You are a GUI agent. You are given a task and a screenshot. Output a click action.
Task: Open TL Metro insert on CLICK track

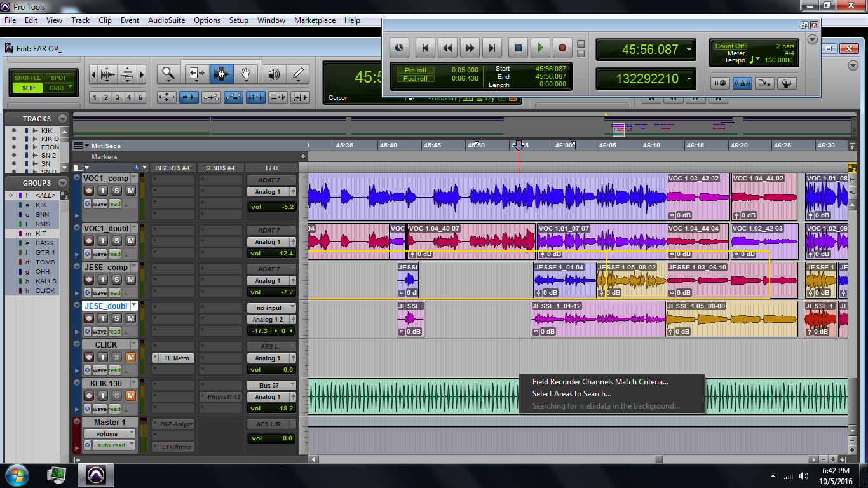point(173,358)
